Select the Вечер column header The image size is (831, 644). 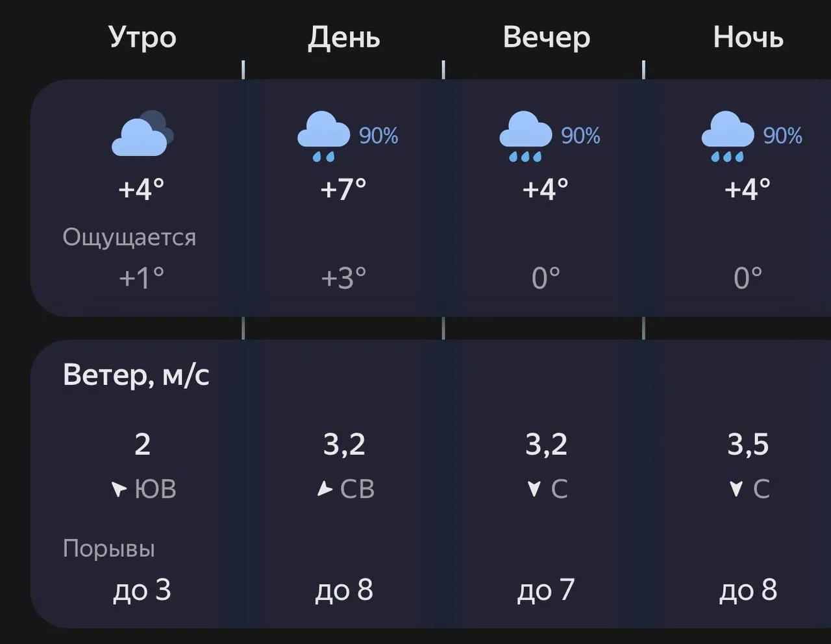click(547, 38)
